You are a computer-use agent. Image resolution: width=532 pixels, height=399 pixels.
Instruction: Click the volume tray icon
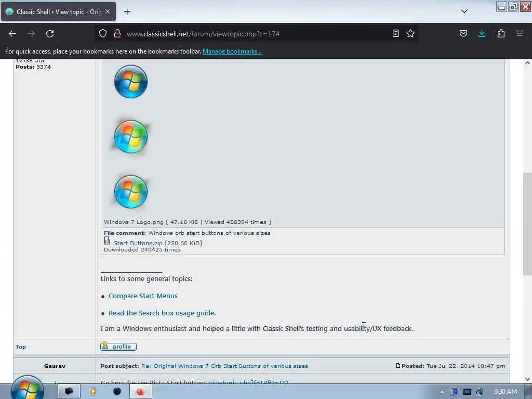point(480,392)
